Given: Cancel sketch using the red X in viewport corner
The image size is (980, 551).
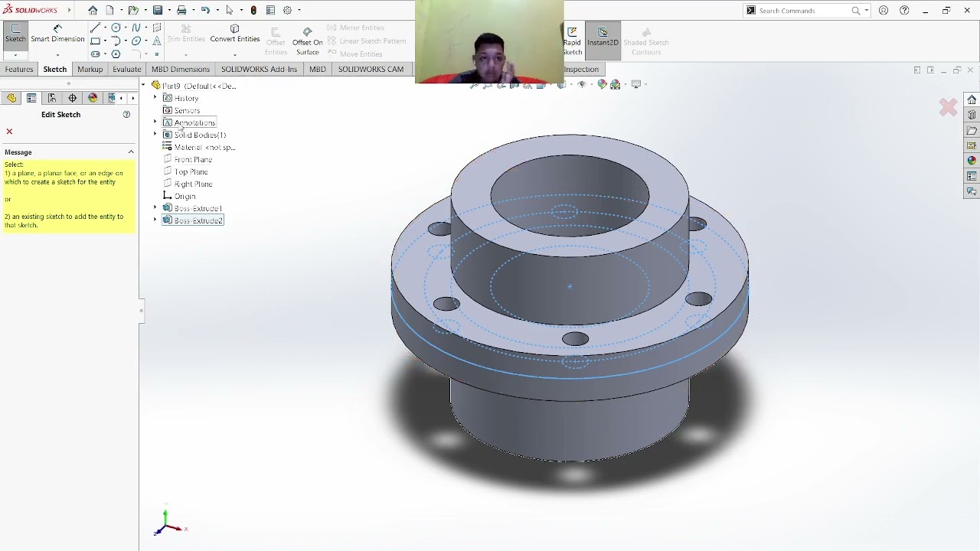Looking at the screenshot, I should (x=948, y=108).
